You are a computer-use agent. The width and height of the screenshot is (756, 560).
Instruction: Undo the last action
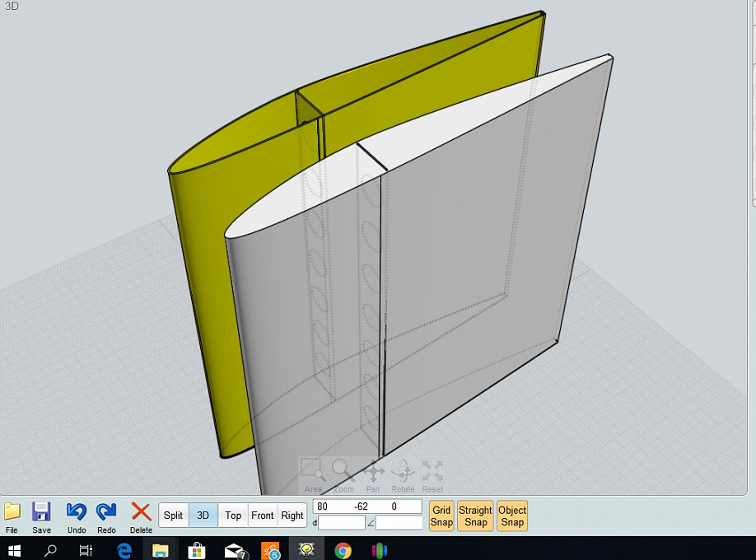(77, 511)
